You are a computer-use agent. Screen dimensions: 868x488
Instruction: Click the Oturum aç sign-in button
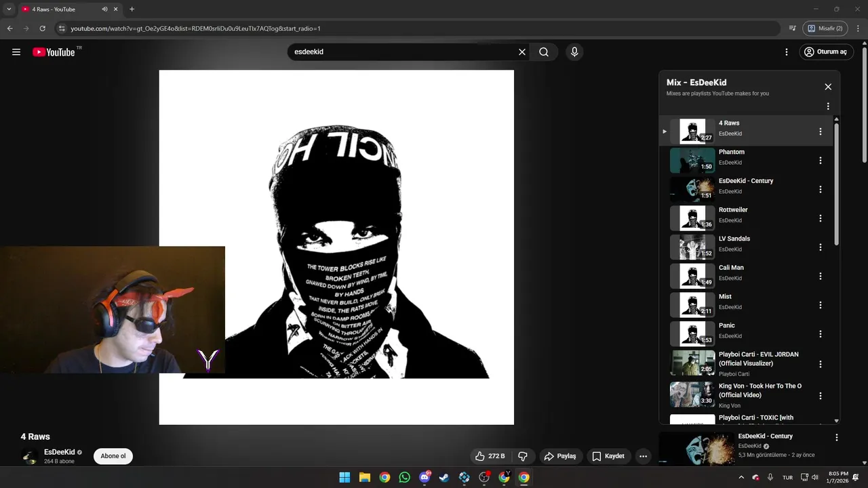825,52
